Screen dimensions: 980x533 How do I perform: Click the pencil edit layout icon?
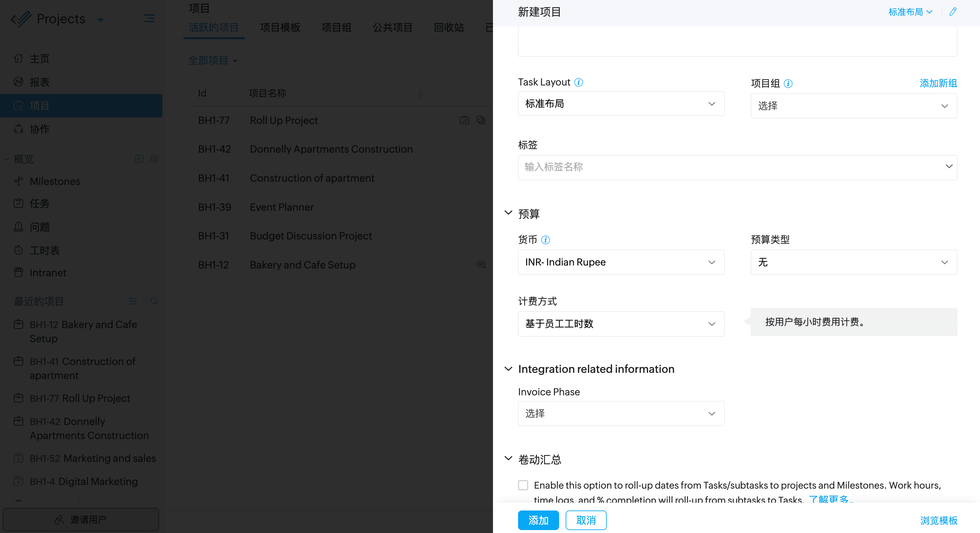[x=953, y=12]
